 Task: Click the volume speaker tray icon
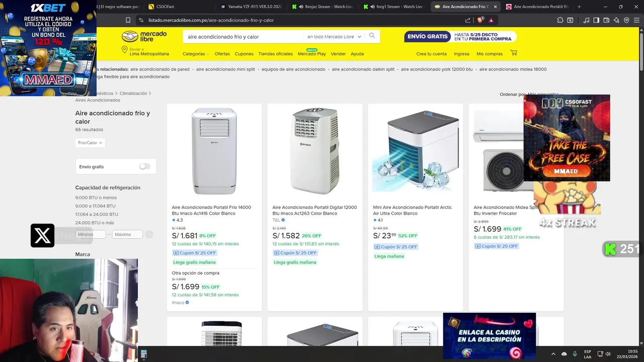coord(608,354)
